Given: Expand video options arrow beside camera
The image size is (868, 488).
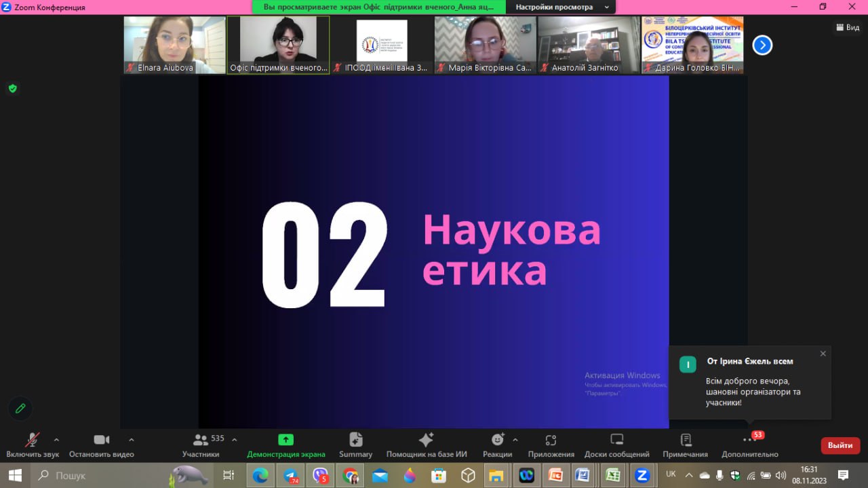Looking at the screenshot, I should click(x=132, y=439).
